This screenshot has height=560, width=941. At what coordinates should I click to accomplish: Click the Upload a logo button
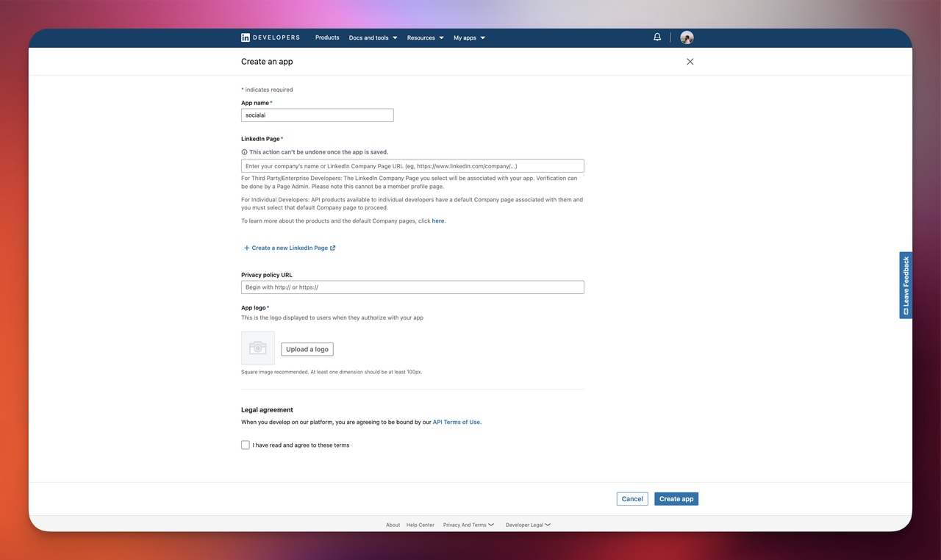tap(307, 349)
